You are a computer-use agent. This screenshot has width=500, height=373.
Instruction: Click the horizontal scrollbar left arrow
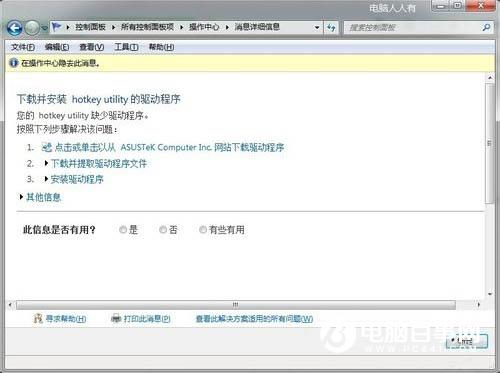pyautogui.click(x=10, y=305)
